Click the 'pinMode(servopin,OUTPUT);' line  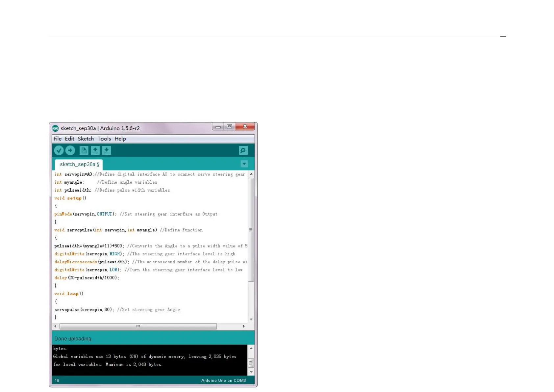click(136, 214)
